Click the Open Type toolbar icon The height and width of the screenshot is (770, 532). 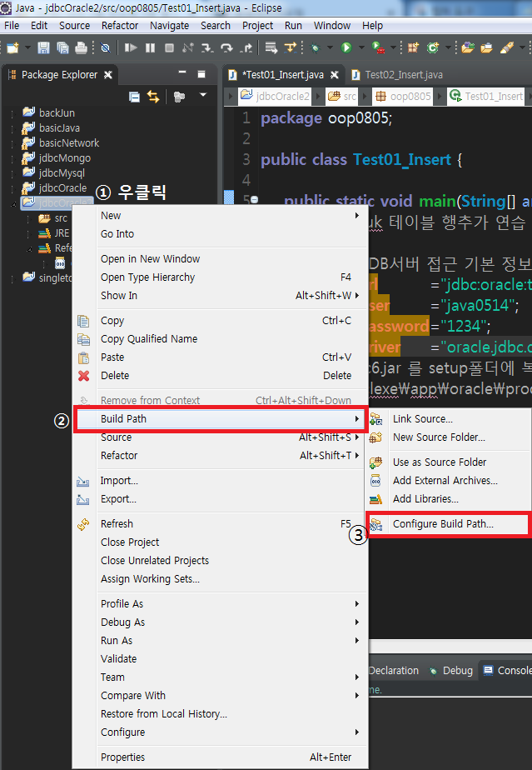(x=468, y=47)
